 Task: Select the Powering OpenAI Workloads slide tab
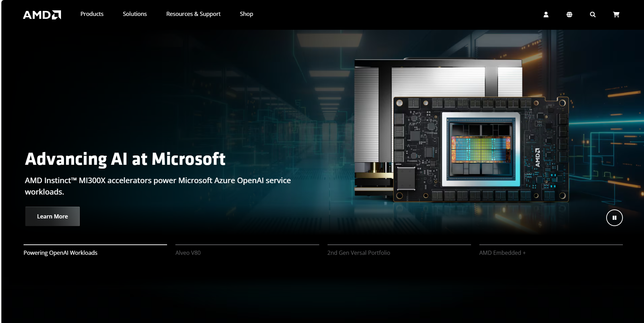tap(95, 251)
